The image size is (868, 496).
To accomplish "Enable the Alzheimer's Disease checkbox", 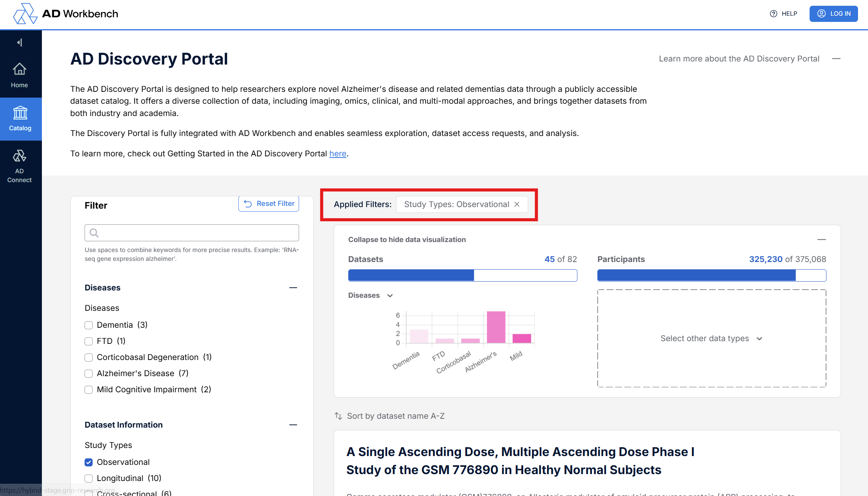I will (x=89, y=373).
